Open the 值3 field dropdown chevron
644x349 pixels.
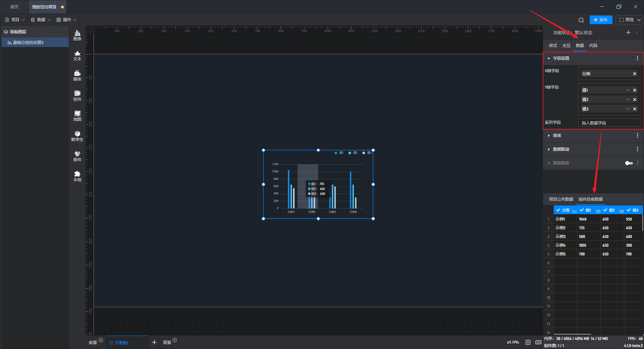click(628, 109)
